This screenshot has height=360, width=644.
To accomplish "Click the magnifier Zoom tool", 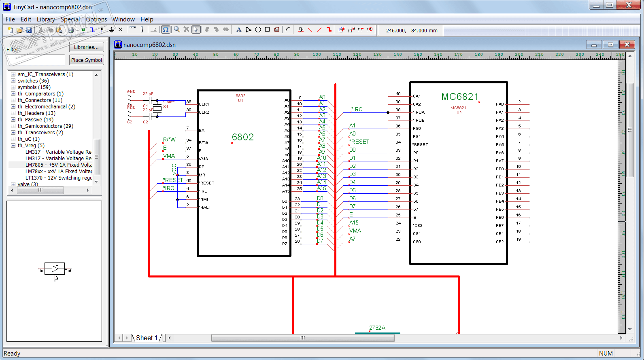I will pos(177,30).
